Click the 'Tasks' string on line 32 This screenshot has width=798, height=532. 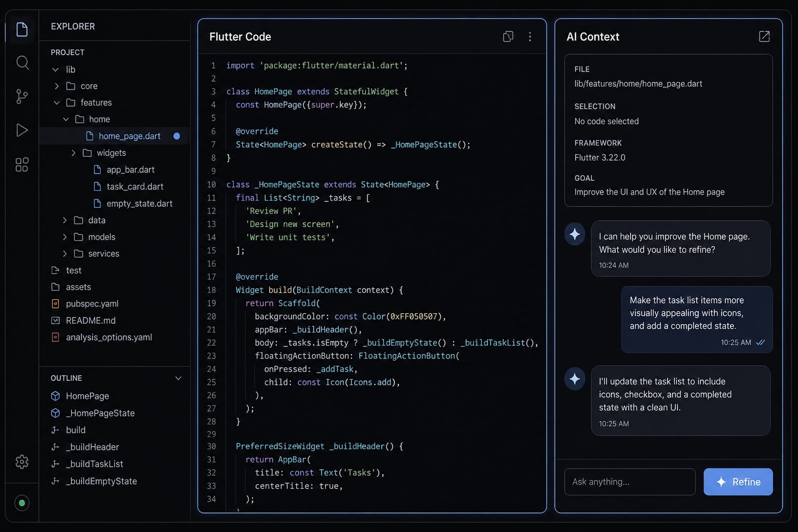click(360, 473)
